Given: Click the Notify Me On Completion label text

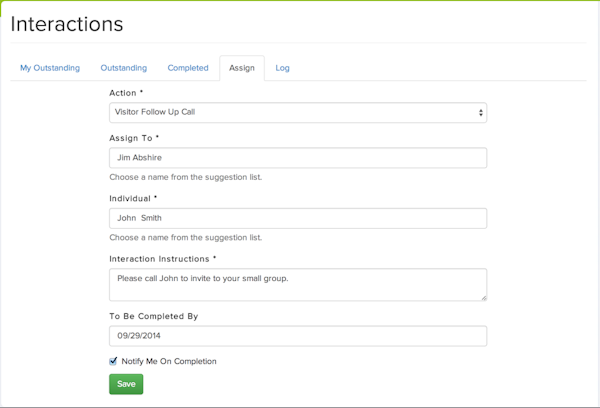Looking at the screenshot, I should point(169,361).
